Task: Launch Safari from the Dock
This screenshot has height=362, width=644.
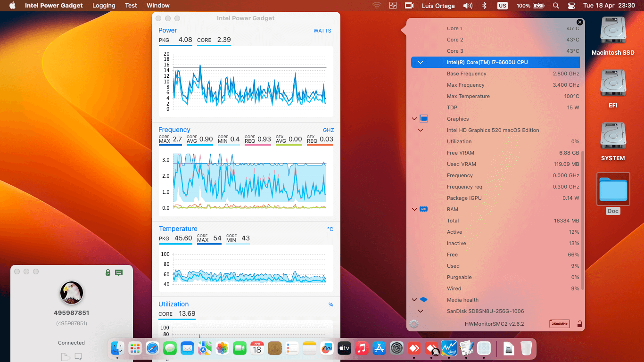Action: pos(152,348)
